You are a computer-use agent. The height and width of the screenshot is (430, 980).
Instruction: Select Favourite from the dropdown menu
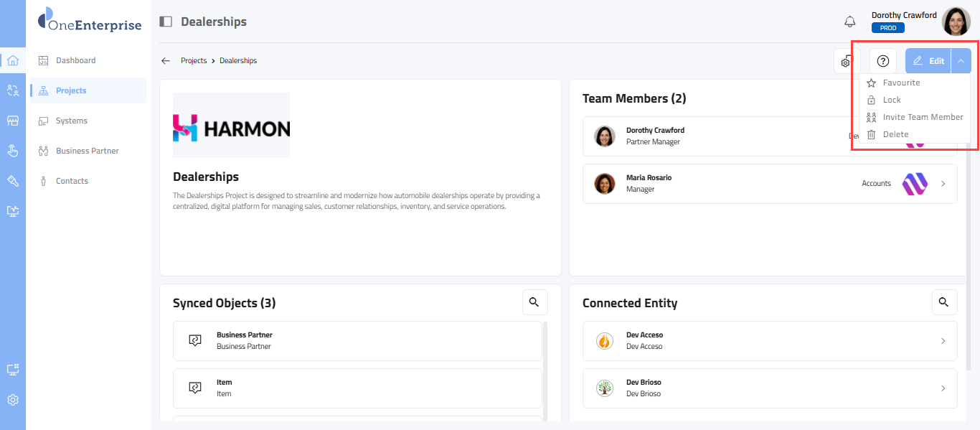(901, 83)
